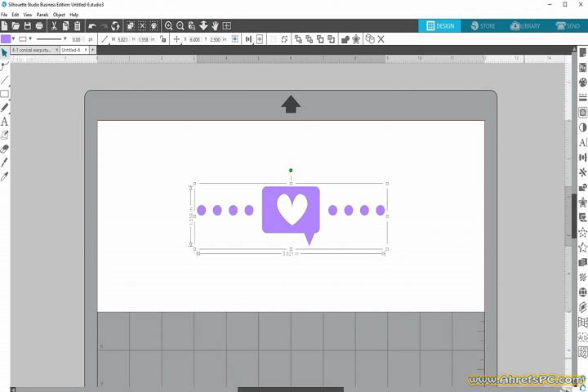
Task: Click the line thickness value field
Action: [x=77, y=39]
